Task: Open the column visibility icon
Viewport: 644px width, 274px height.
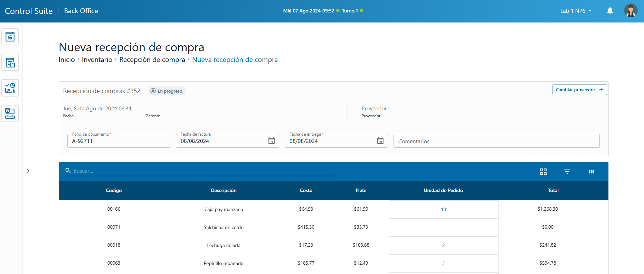Action: pos(591,172)
